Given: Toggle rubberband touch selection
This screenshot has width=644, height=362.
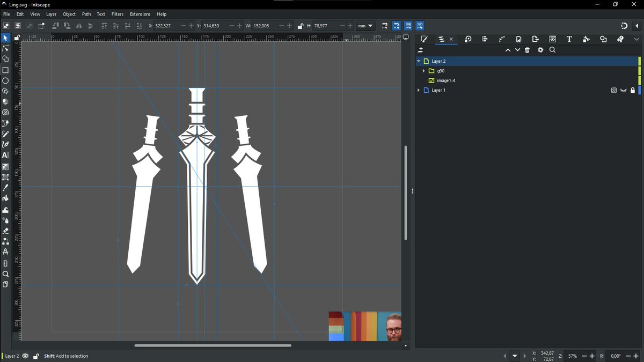Looking at the screenshot, I should (x=41, y=26).
